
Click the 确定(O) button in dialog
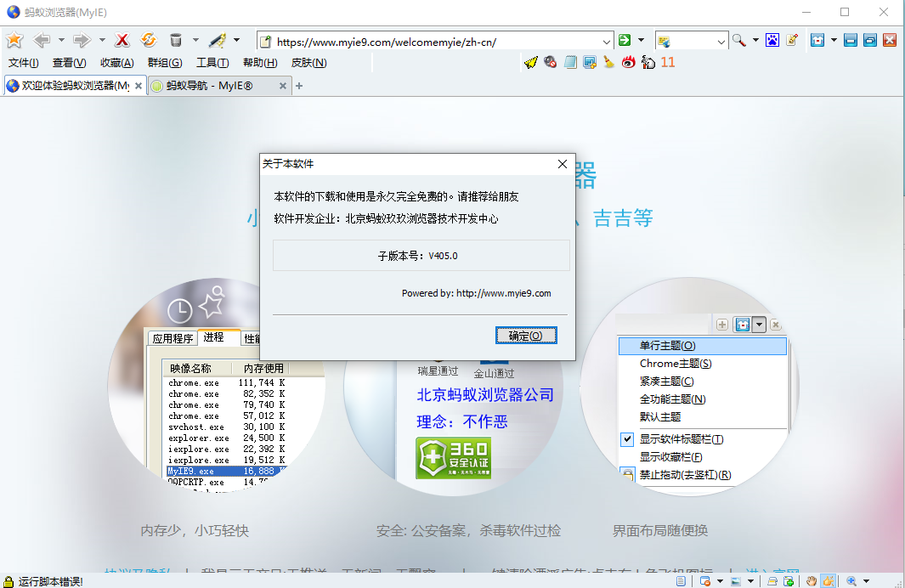[x=526, y=336]
